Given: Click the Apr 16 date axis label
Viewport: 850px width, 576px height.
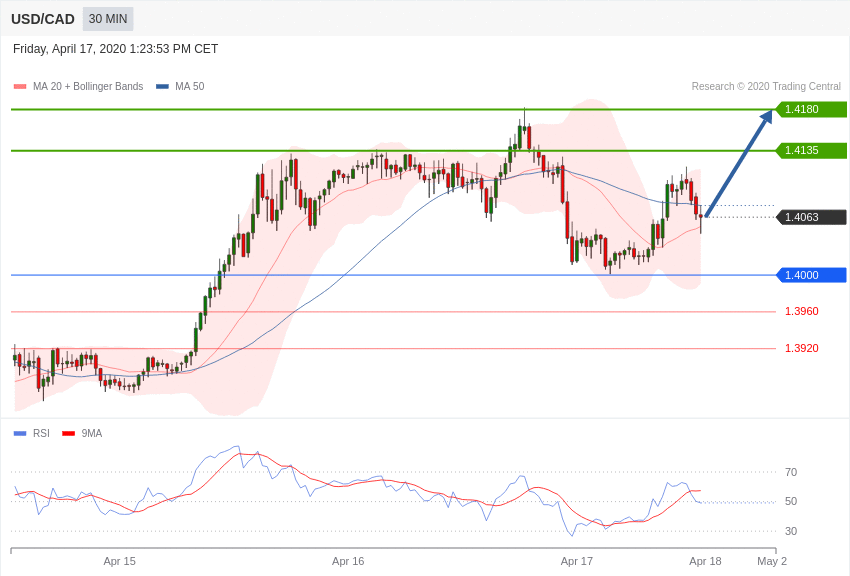Looking at the screenshot, I should [x=348, y=561].
